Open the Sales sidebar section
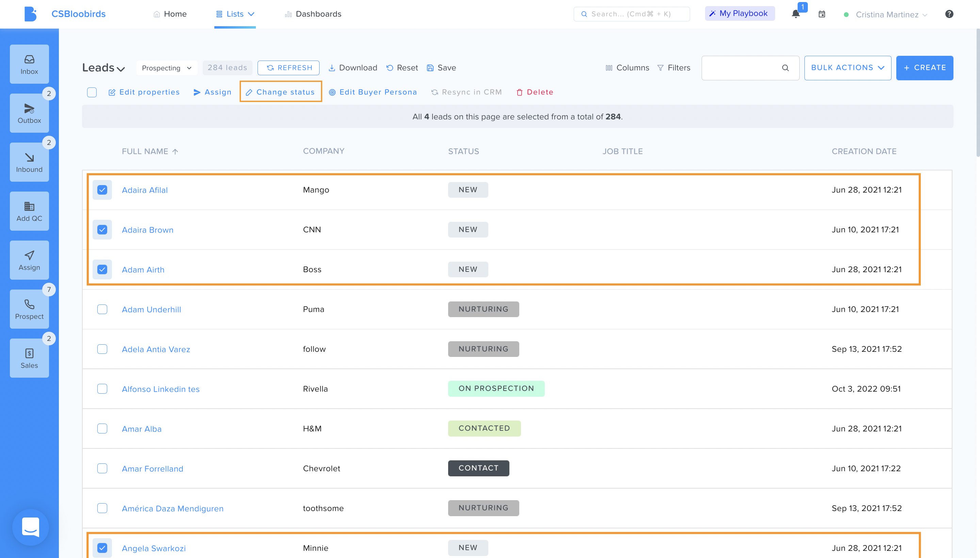The width and height of the screenshot is (980, 558). click(29, 358)
